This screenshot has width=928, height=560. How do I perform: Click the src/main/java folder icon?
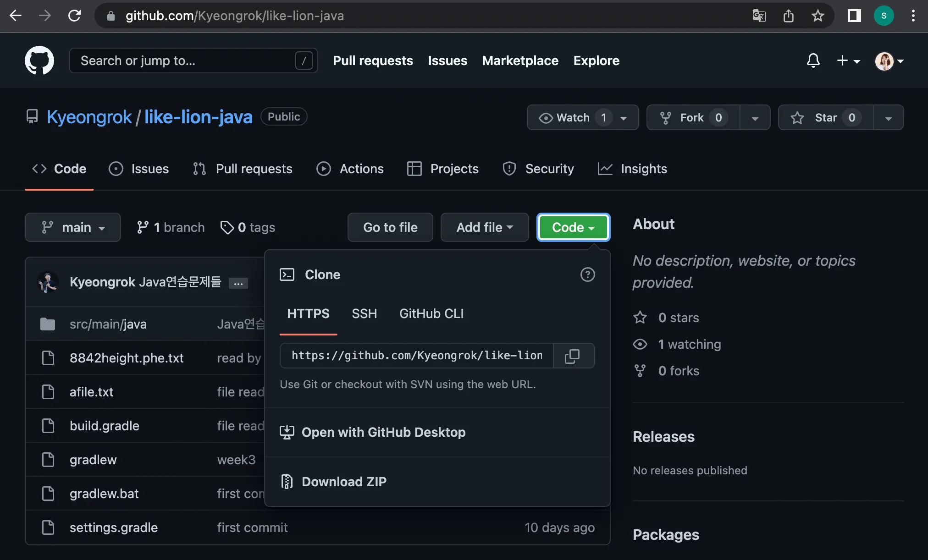click(x=48, y=324)
